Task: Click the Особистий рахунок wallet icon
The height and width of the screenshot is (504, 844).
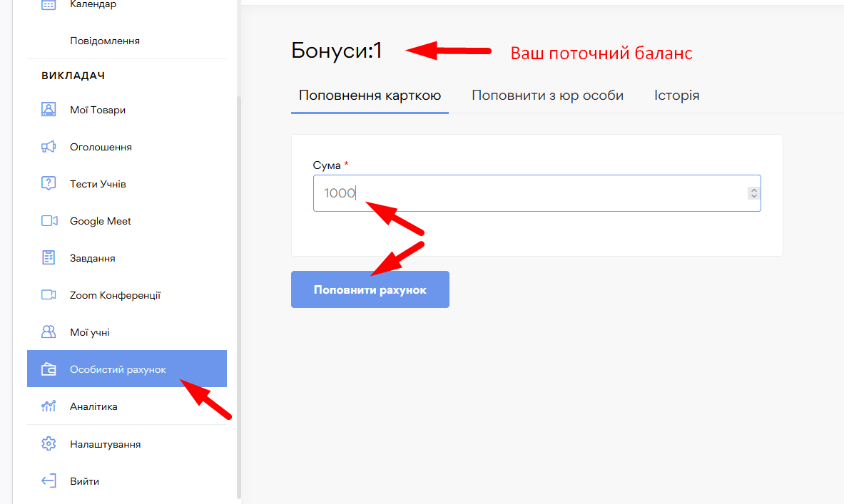Action: pos(49,369)
